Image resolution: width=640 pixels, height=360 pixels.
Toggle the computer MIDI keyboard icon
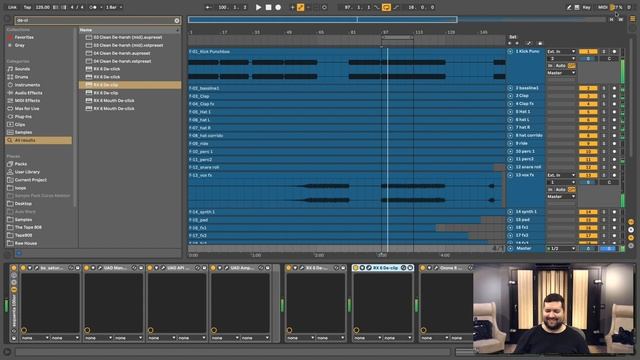tap(577, 7)
